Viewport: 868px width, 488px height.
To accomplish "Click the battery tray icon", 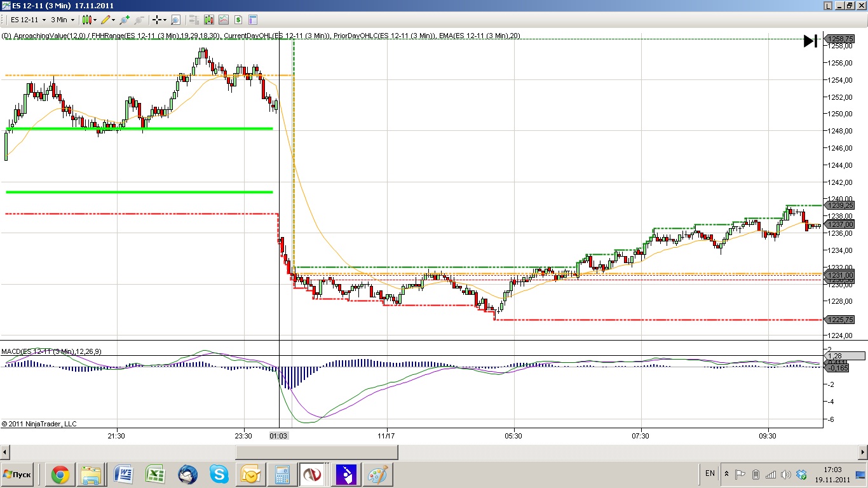I will click(756, 474).
